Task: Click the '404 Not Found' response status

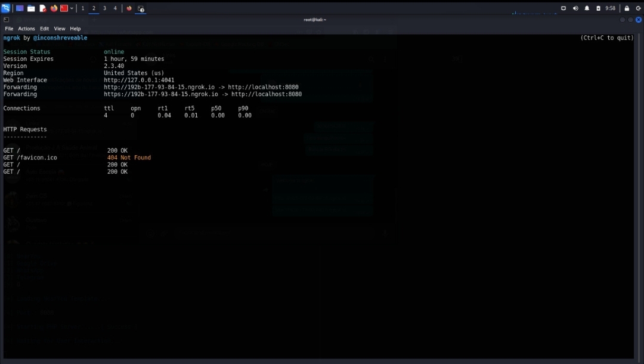Action: click(129, 158)
